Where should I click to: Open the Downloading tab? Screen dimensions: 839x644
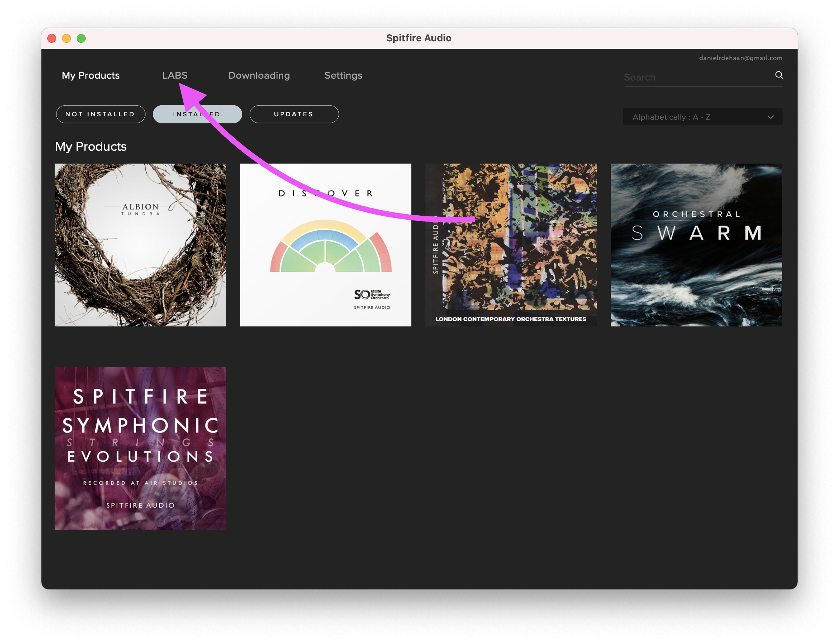pos(259,76)
